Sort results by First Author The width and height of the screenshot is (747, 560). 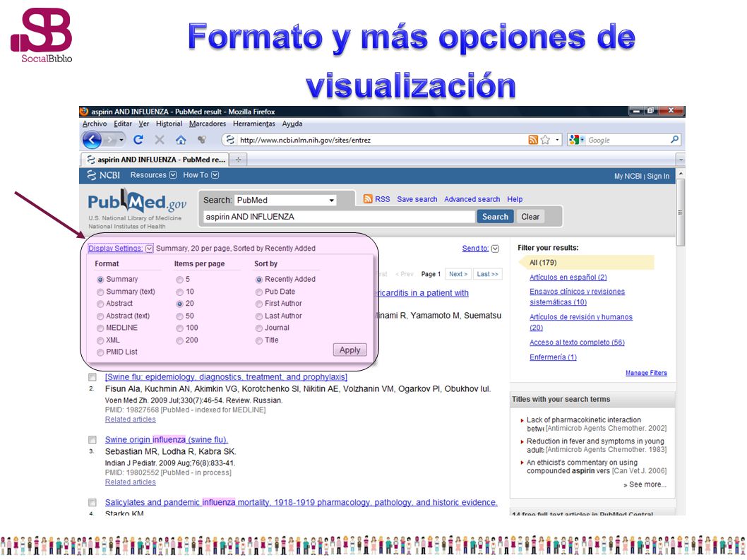(259, 304)
